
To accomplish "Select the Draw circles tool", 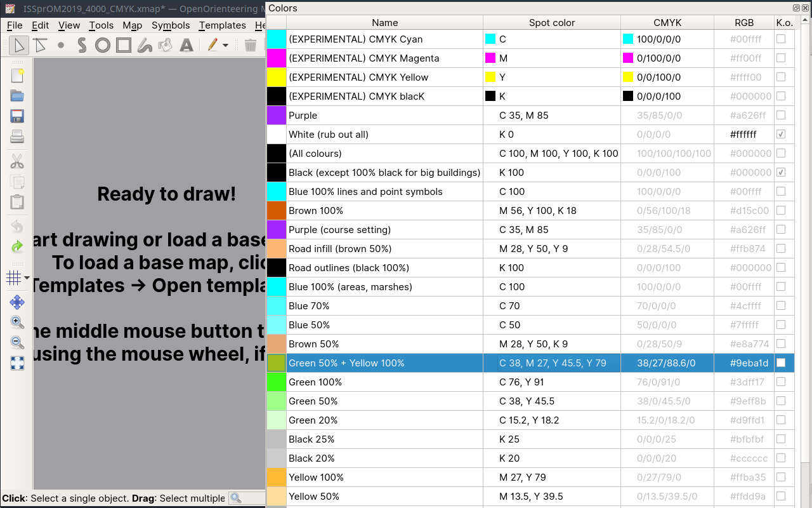I will pos(103,45).
